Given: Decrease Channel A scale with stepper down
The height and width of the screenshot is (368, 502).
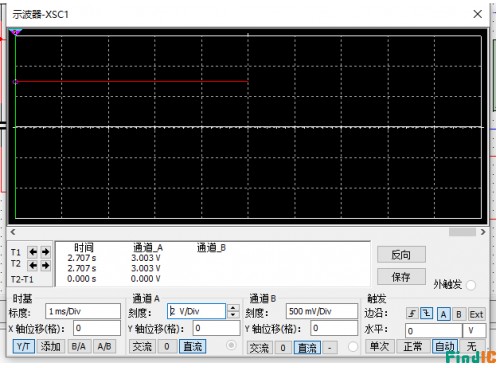Looking at the screenshot, I should pos(233,315).
